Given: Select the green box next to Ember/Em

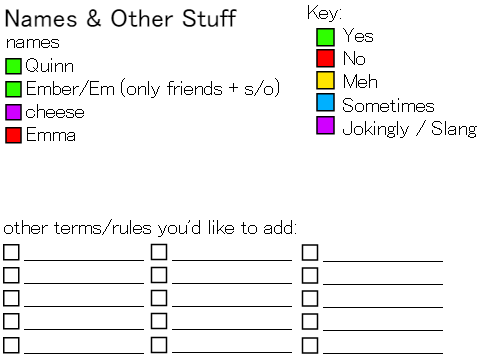Looking at the screenshot, I should pyautogui.click(x=13, y=89).
